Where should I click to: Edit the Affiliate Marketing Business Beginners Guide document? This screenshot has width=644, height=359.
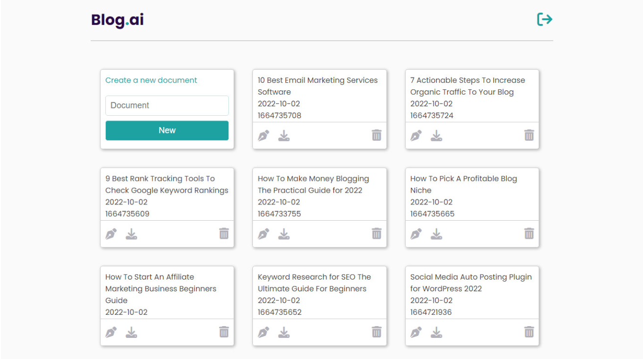pos(111,332)
